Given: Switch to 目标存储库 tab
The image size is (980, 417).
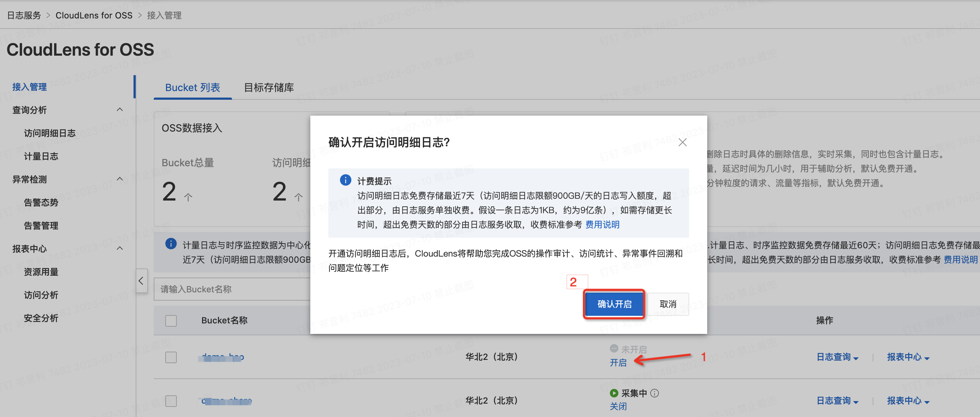Looking at the screenshot, I should [268, 87].
